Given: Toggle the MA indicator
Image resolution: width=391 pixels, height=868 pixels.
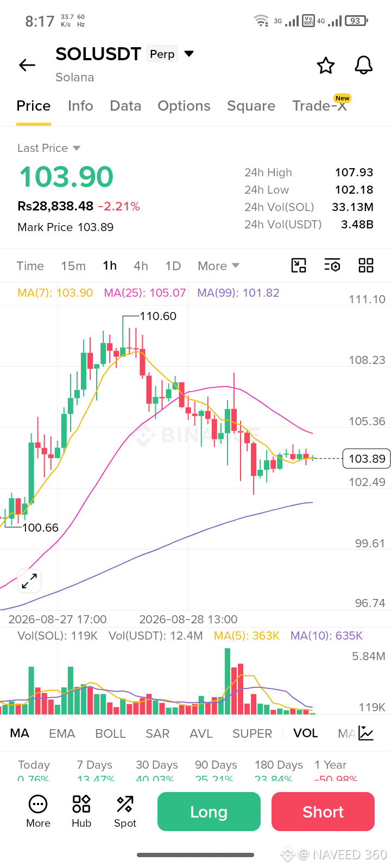Looking at the screenshot, I should (20, 733).
